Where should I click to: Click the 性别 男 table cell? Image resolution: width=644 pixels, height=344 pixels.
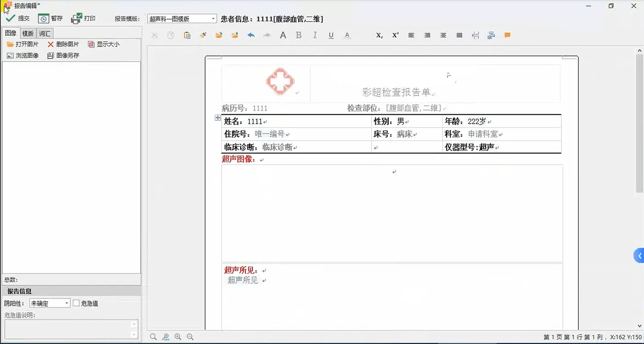click(407, 122)
